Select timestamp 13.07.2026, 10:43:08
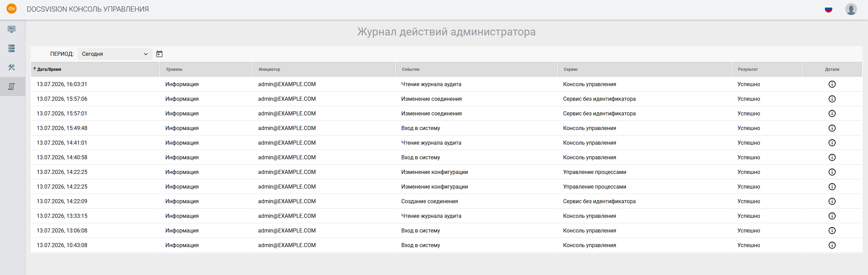This screenshot has width=868, height=275. (62, 245)
